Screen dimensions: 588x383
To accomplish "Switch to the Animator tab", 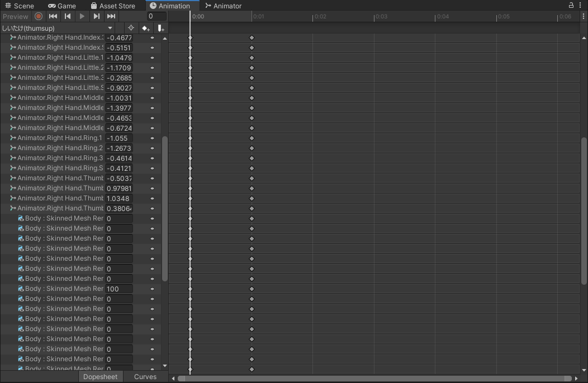I will [x=223, y=6].
